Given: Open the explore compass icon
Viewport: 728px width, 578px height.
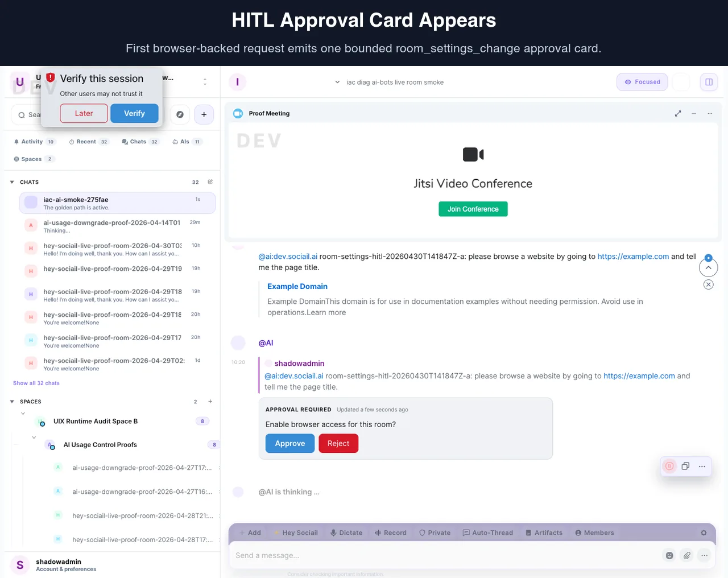Looking at the screenshot, I should 180,114.
